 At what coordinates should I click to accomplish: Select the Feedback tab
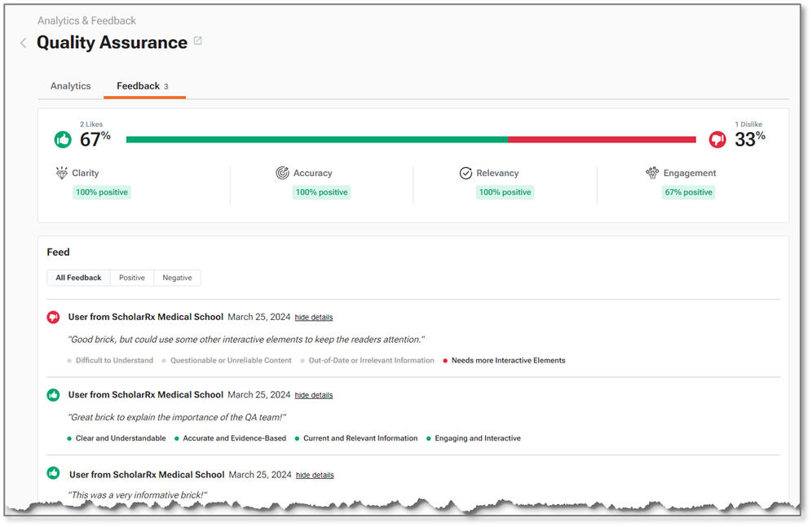[x=139, y=86]
